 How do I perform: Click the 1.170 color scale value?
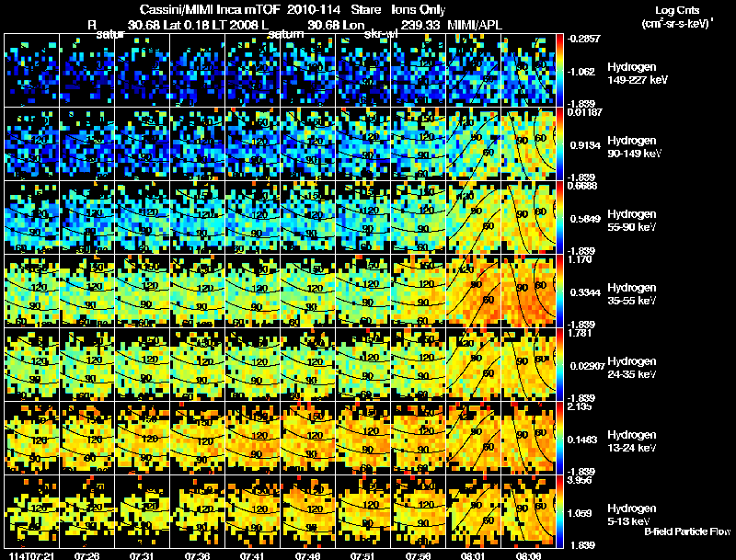(580, 260)
